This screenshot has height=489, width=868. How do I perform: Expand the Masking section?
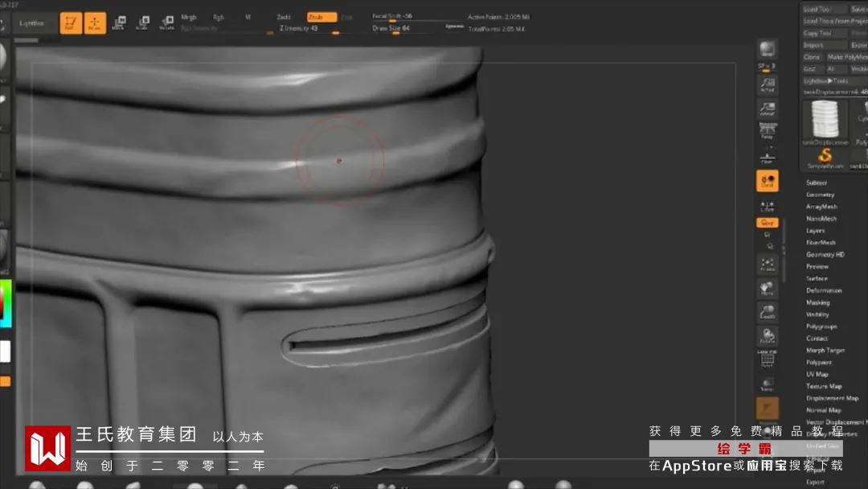click(817, 302)
